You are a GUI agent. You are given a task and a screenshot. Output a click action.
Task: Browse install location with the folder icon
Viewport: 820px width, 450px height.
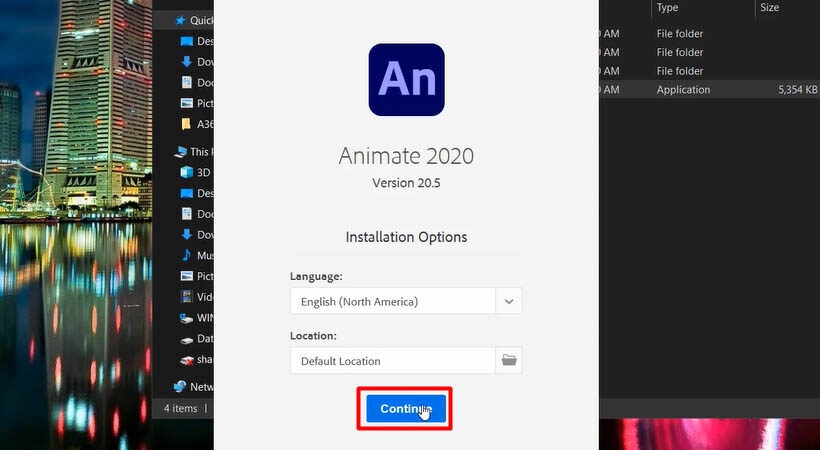(x=509, y=361)
